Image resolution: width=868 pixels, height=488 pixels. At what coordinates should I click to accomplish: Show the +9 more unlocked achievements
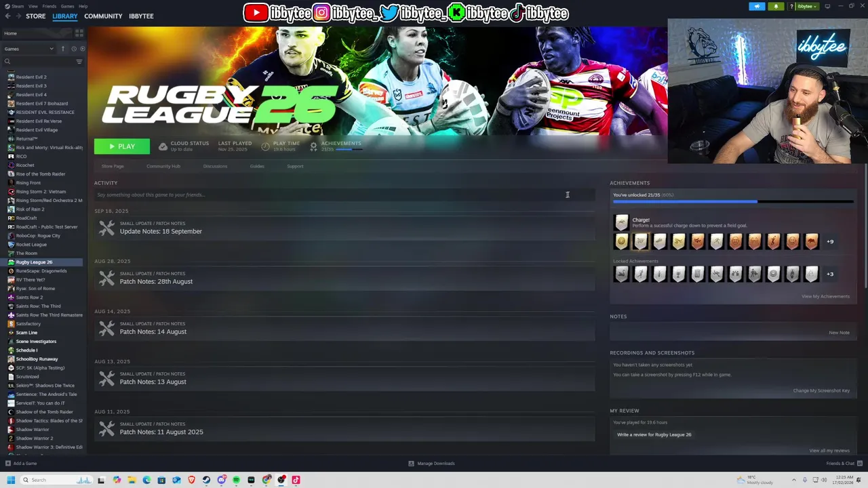click(830, 241)
